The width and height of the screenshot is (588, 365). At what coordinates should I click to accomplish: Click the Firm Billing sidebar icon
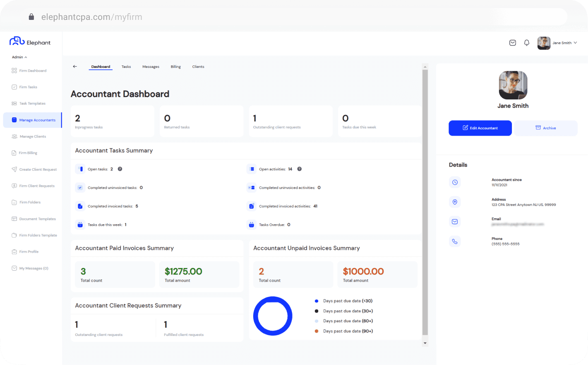click(14, 152)
